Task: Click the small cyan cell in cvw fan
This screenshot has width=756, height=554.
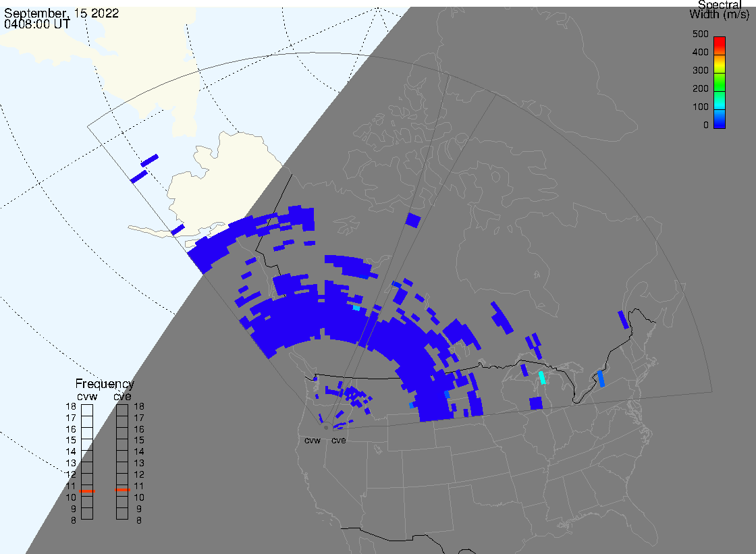Action: click(x=356, y=308)
